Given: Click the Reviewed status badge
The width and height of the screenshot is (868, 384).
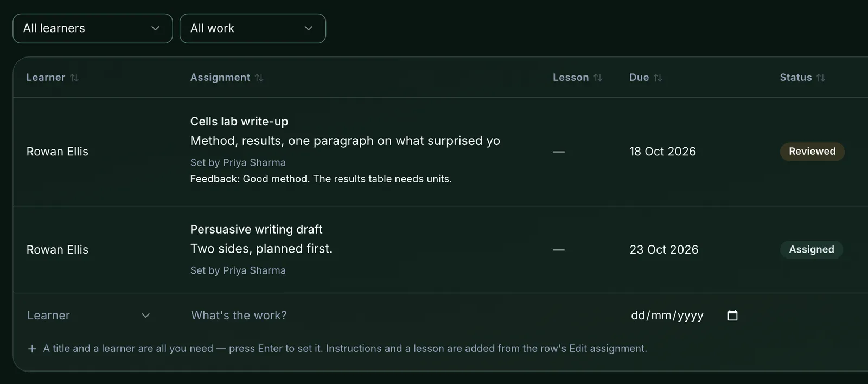Looking at the screenshot, I should 812,152.
